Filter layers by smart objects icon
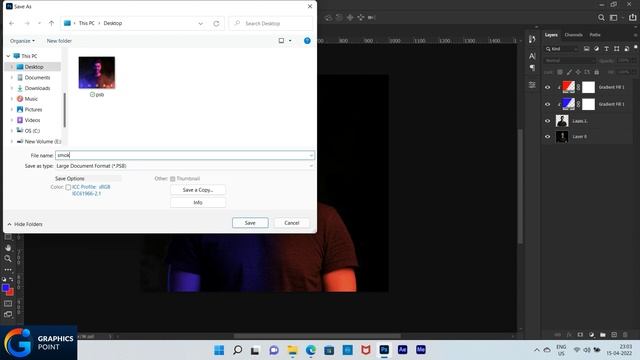Image resolution: width=640 pixels, height=360 pixels. [627, 49]
